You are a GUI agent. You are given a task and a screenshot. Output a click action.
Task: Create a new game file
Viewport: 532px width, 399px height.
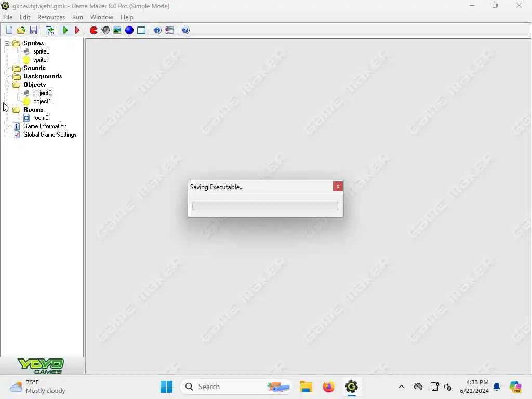click(9, 30)
